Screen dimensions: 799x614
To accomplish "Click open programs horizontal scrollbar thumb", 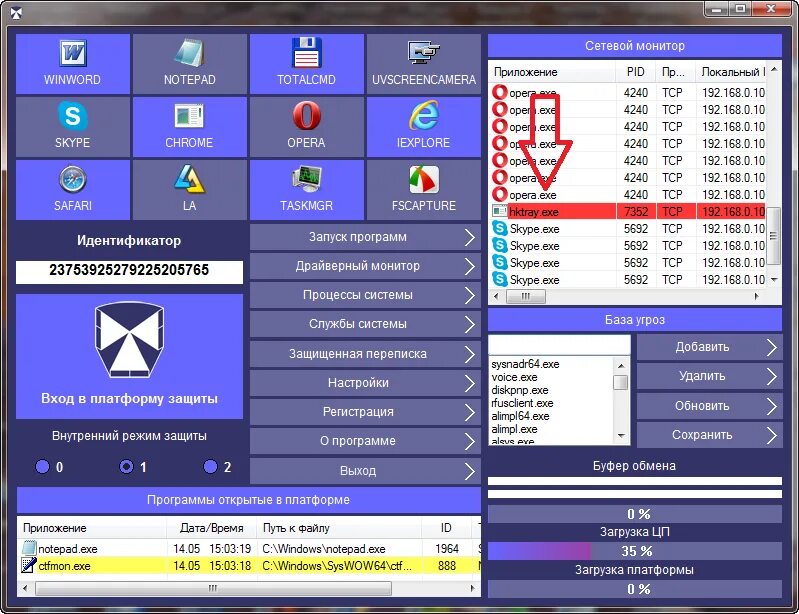I will tap(214, 589).
